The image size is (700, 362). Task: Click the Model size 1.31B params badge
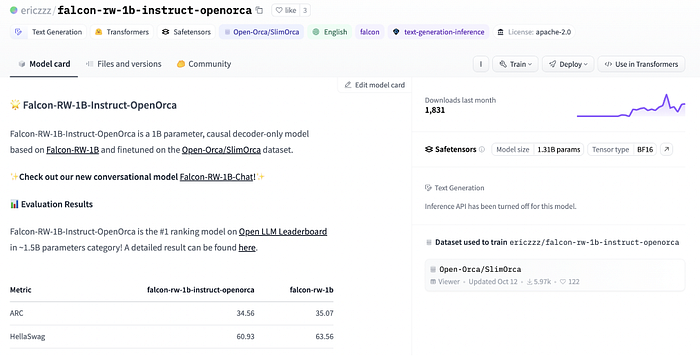point(538,150)
